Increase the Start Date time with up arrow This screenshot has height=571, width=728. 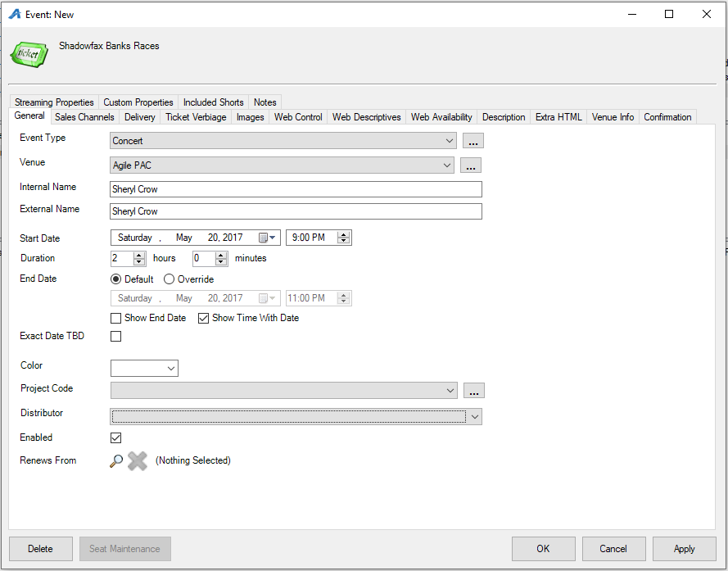tap(344, 234)
